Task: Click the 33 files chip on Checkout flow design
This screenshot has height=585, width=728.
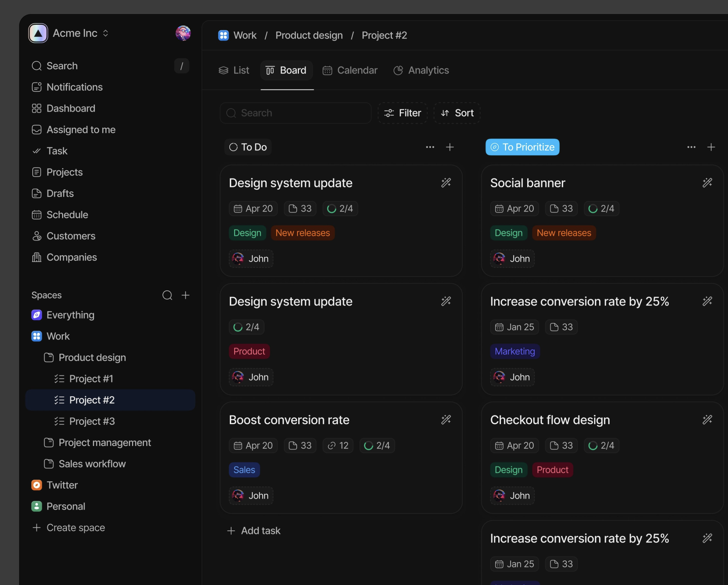Action: 561,446
